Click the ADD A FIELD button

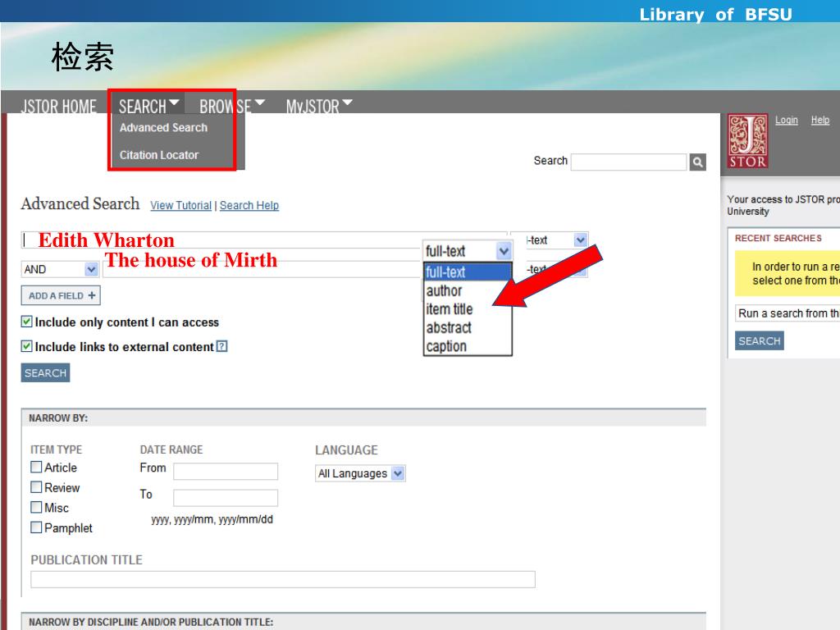click(x=61, y=295)
